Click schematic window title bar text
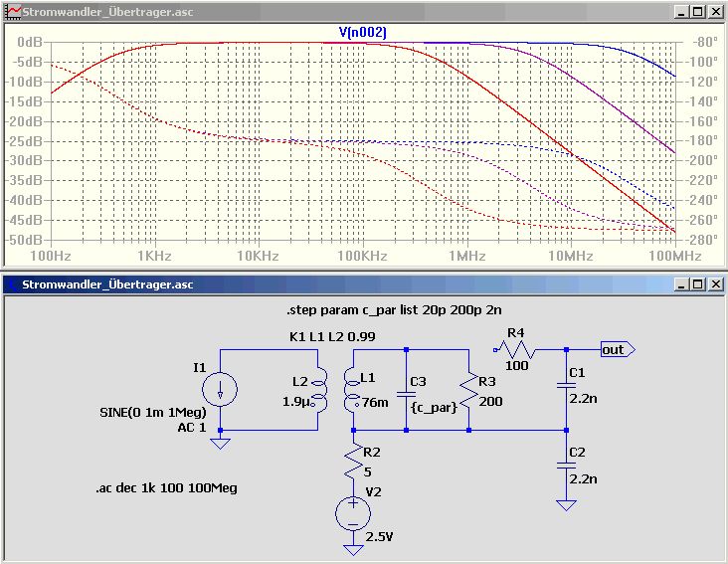 (107, 284)
